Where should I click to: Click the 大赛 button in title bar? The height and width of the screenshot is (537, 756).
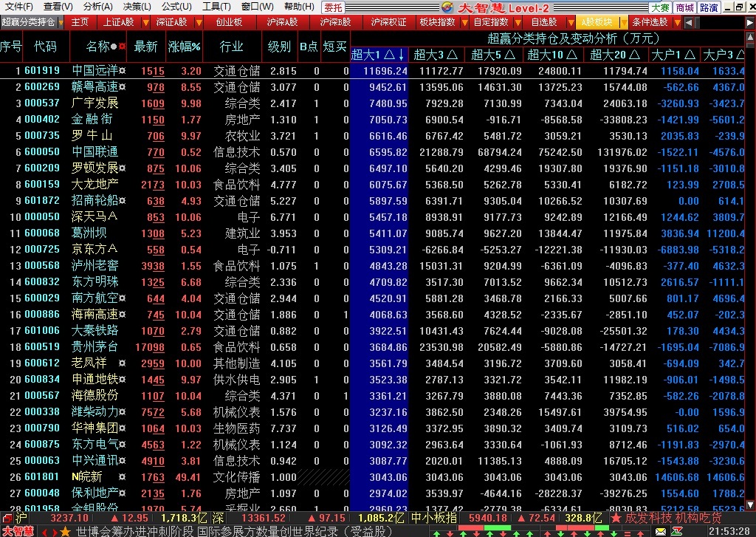[660, 7]
